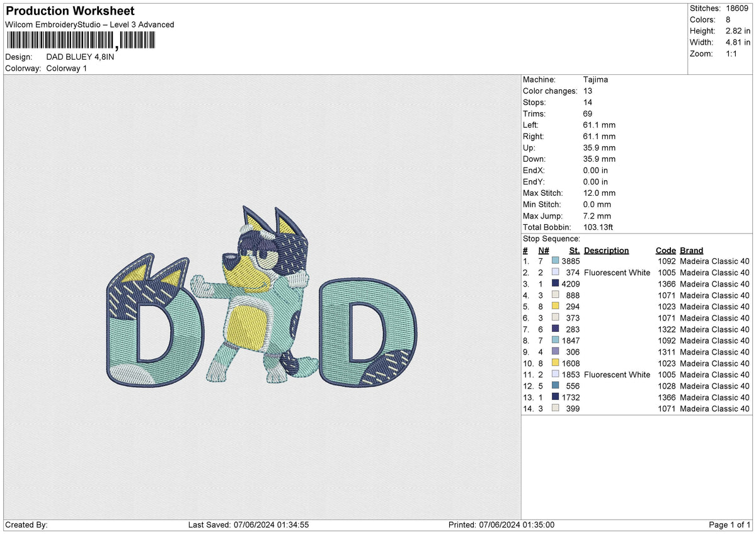Click the Bluey dog character in the design

255,293
